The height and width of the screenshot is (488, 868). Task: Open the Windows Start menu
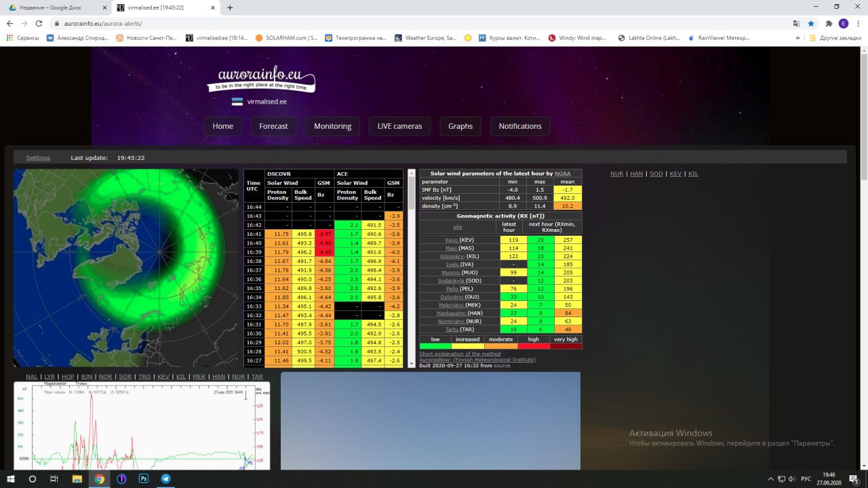10,479
